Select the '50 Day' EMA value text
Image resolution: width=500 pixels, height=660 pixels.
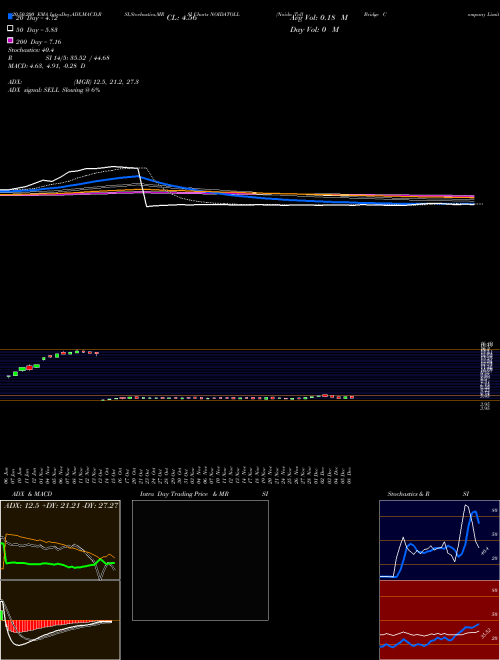37,30
